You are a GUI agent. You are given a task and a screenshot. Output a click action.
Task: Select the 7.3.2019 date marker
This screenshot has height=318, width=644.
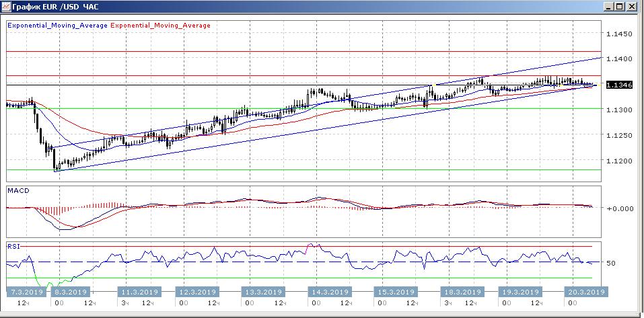tap(26, 292)
